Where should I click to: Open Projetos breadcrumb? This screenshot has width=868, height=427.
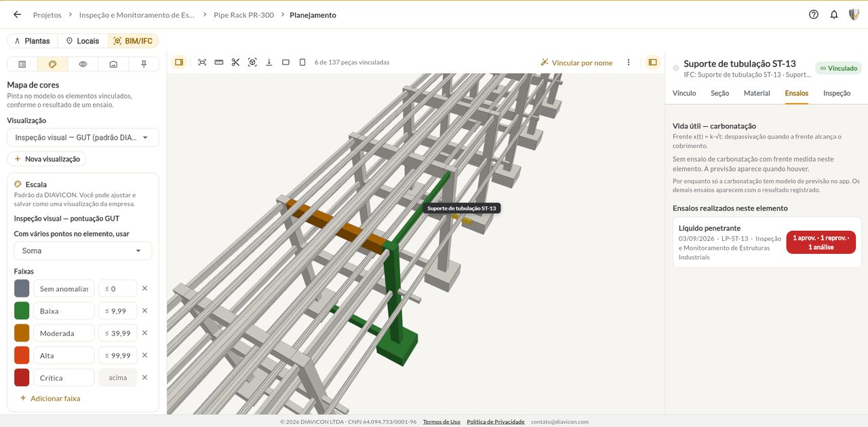pyautogui.click(x=47, y=14)
